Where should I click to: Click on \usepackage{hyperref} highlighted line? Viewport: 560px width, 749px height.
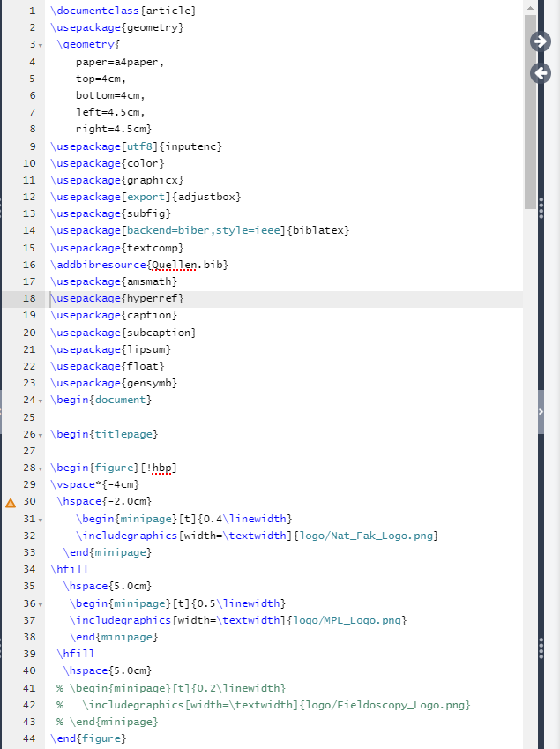point(117,298)
